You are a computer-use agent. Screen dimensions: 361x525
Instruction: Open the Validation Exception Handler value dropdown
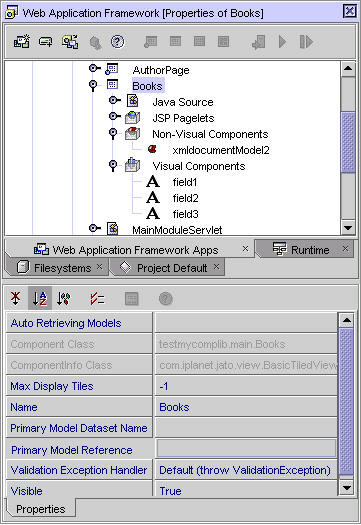point(246,470)
